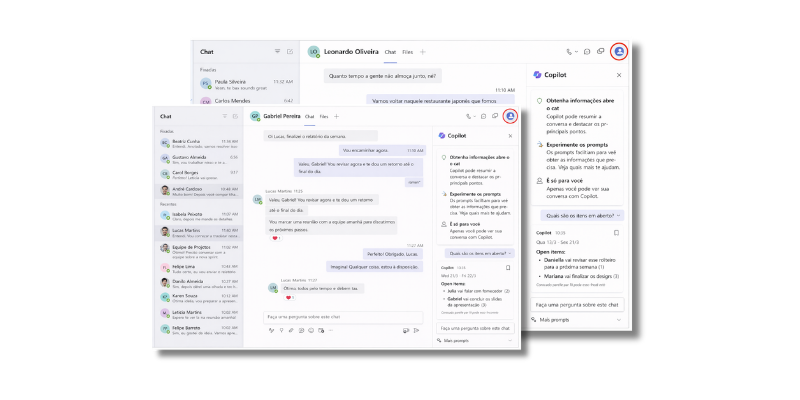
Task: Open chat with Karen Souza
Action: 199,298
